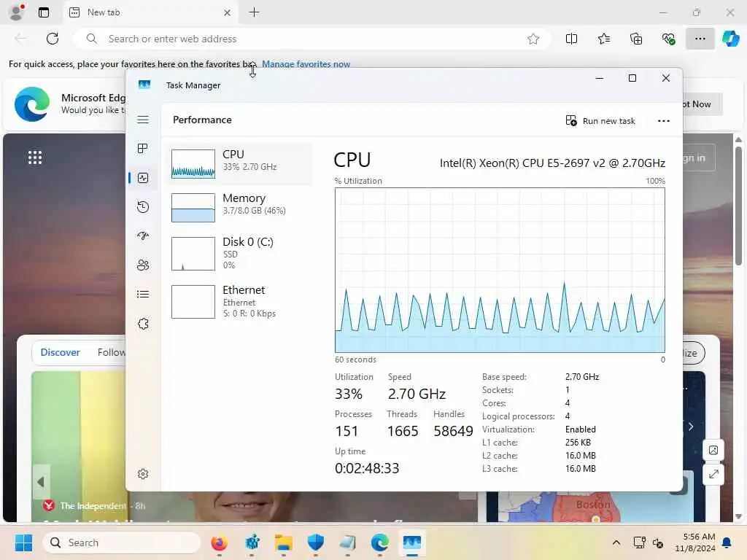
Task: Open Task Manager settings gear
Action: point(143,474)
